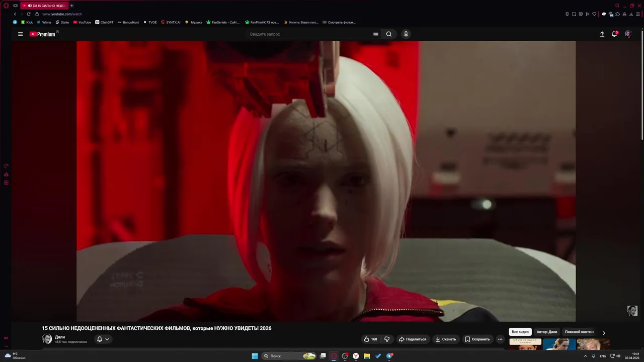This screenshot has height=362, width=644.
Task: Open the tab islands workspace icon
Action: tap(16, 6)
